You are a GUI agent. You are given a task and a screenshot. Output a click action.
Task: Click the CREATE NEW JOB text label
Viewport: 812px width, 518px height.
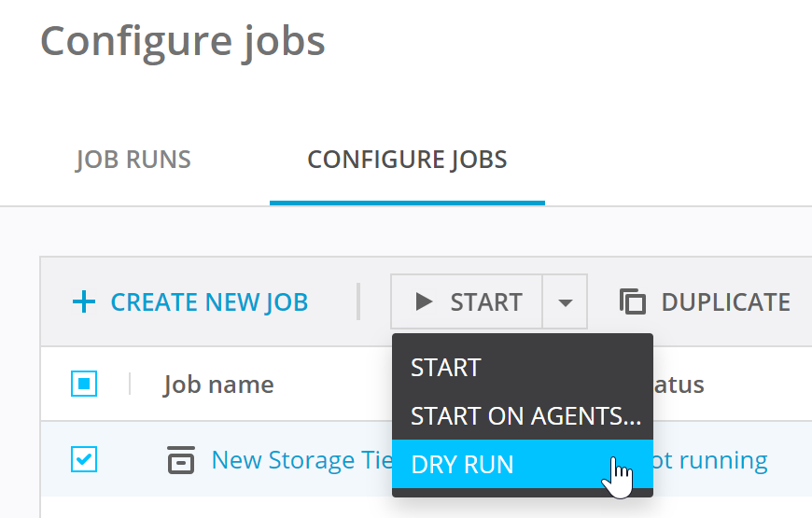click(209, 302)
